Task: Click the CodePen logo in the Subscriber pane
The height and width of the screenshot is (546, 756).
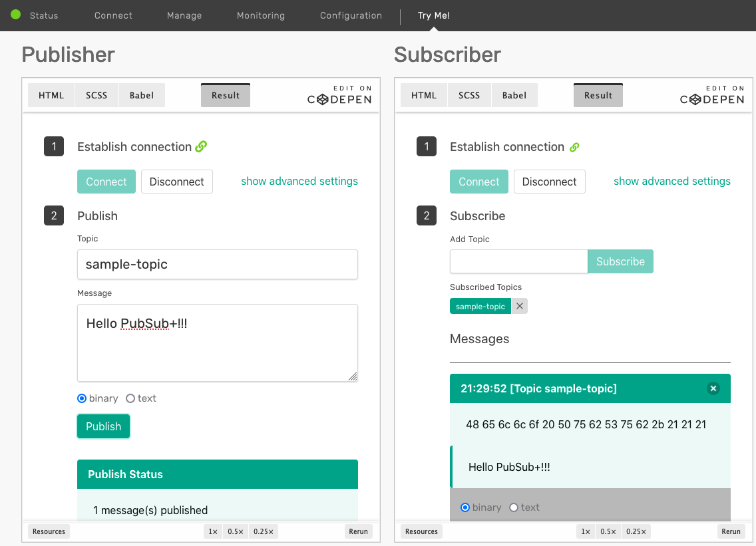Action: click(x=712, y=98)
